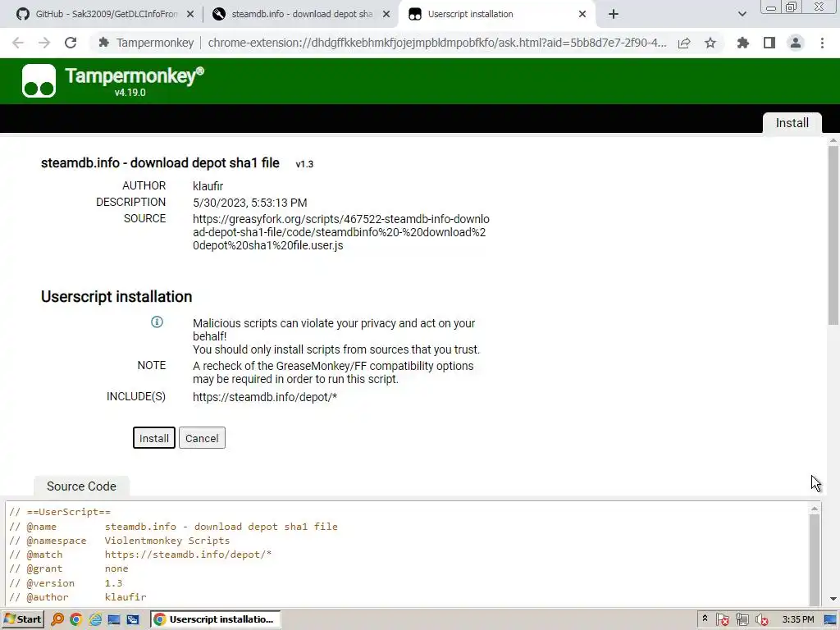Image resolution: width=840 pixels, height=630 pixels.
Task: Click the @match code line in source
Action: pyautogui.click(x=140, y=555)
